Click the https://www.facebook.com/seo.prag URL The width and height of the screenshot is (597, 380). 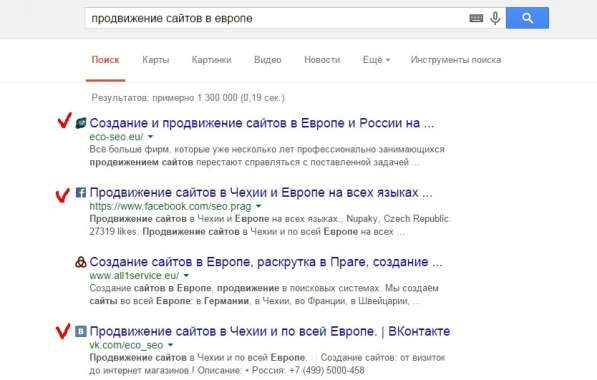[171, 206]
